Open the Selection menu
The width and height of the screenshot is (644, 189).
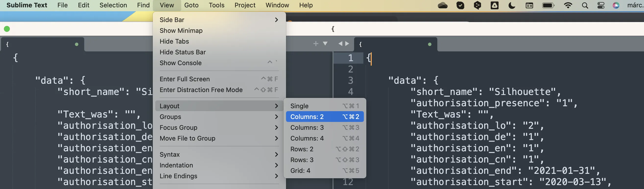click(113, 5)
